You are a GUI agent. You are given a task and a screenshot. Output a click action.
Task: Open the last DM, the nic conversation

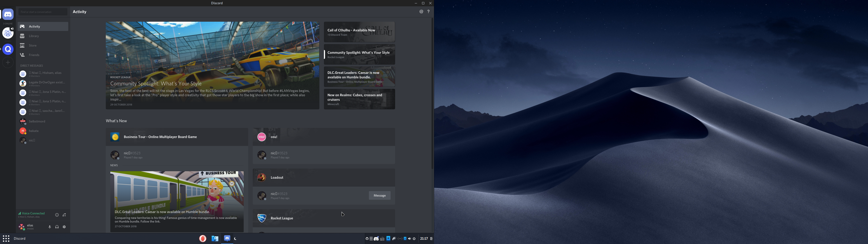(43, 140)
